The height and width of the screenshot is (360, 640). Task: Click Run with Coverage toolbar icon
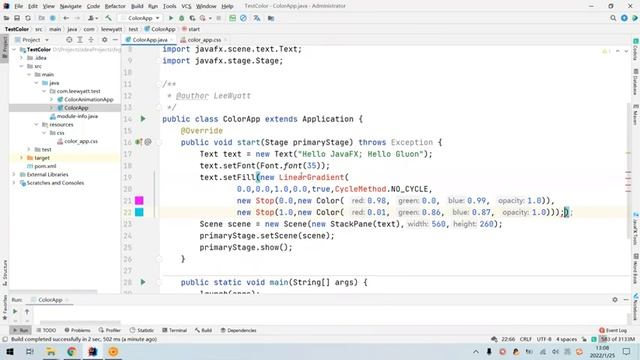(x=192, y=18)
